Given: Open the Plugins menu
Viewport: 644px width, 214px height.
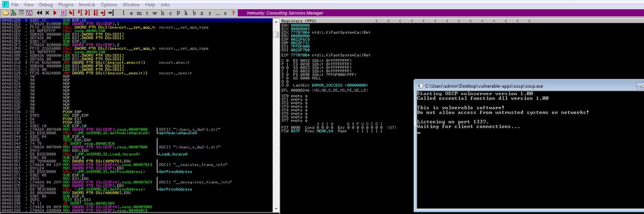Looking at the screenshot, I should pyautogui.click(x=66, y=4).
